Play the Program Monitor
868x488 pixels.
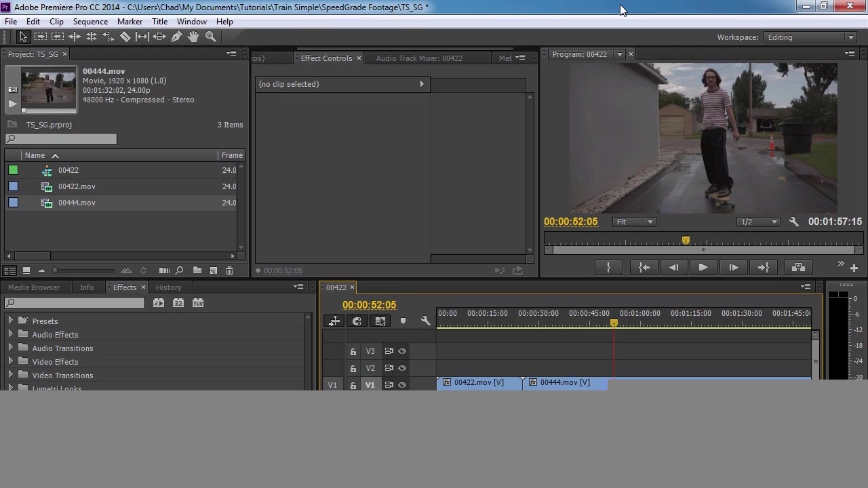point(703,268)
